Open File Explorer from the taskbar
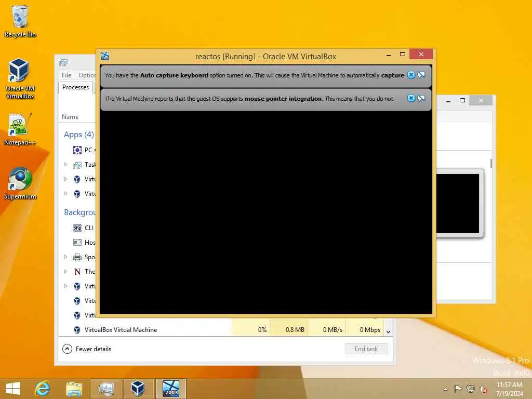Viewport: 532px width, 399px height. click(x=74, y=389)
